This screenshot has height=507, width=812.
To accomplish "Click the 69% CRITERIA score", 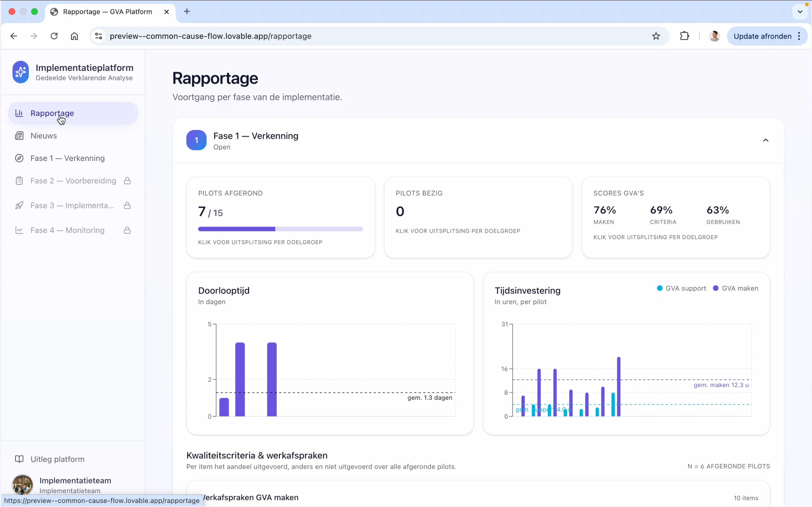I will [x=663, y=215].
